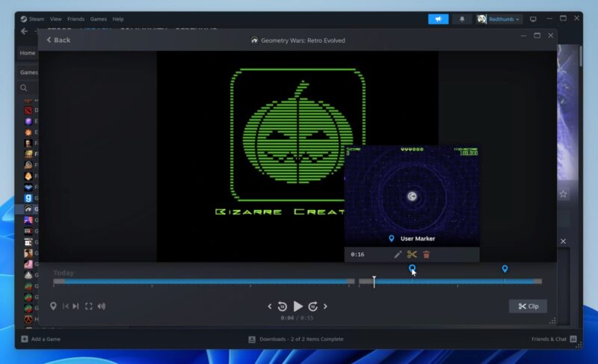
Task: Click Add a Game
Action: click(41, 339)
